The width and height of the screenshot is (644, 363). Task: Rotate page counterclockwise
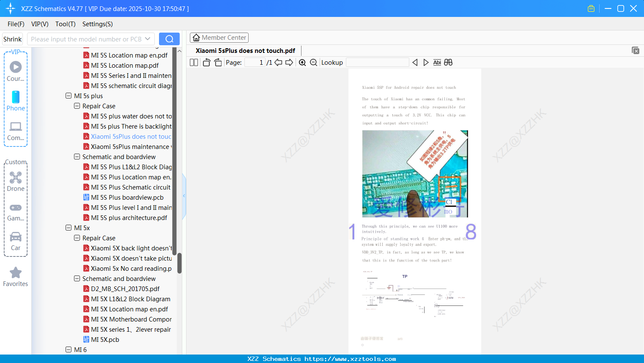click(206, 63)
